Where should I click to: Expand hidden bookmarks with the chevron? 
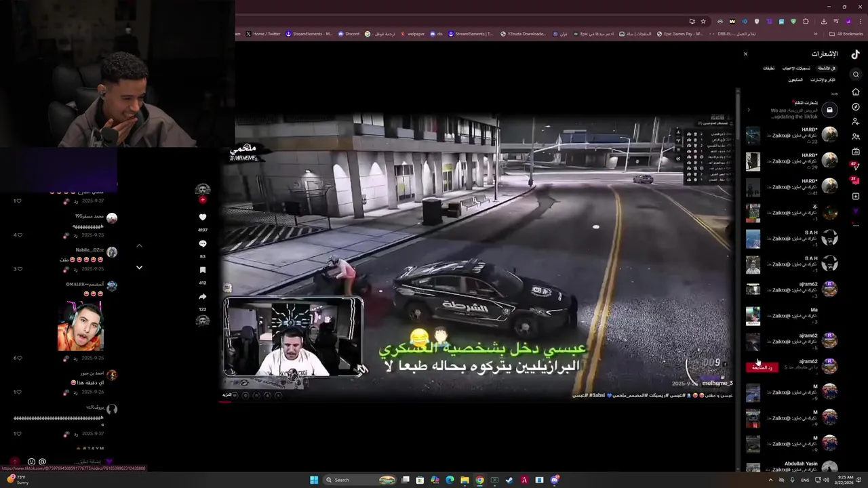816,34
